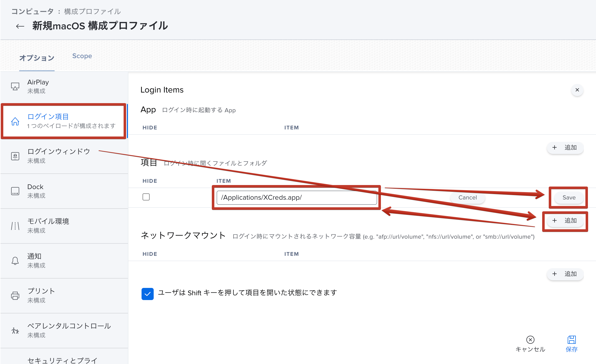Select the ログイン項目 payload entry
This screenshot has height=364, width=596.
(64, 121)
